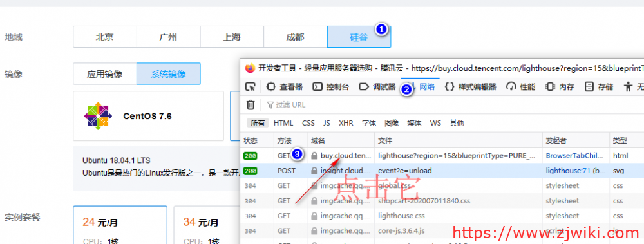Click the element picker icon in devtools

pyautogui.click(x=250, y=87)
